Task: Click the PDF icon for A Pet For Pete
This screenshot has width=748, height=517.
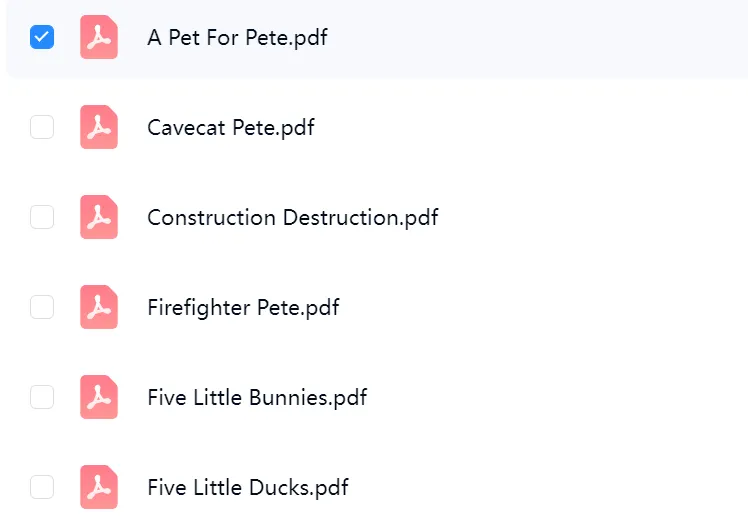Action: [x=99, y=38]
